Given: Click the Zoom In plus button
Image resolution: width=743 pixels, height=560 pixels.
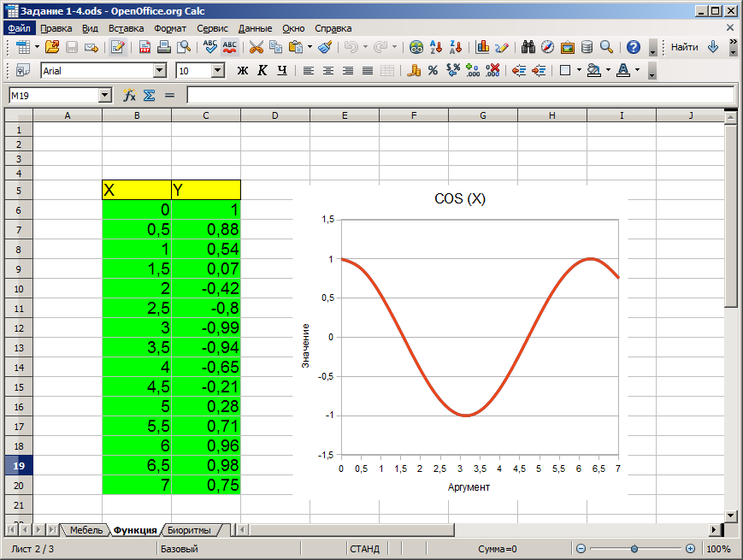Looking at the screenshot, I should 690,549.
